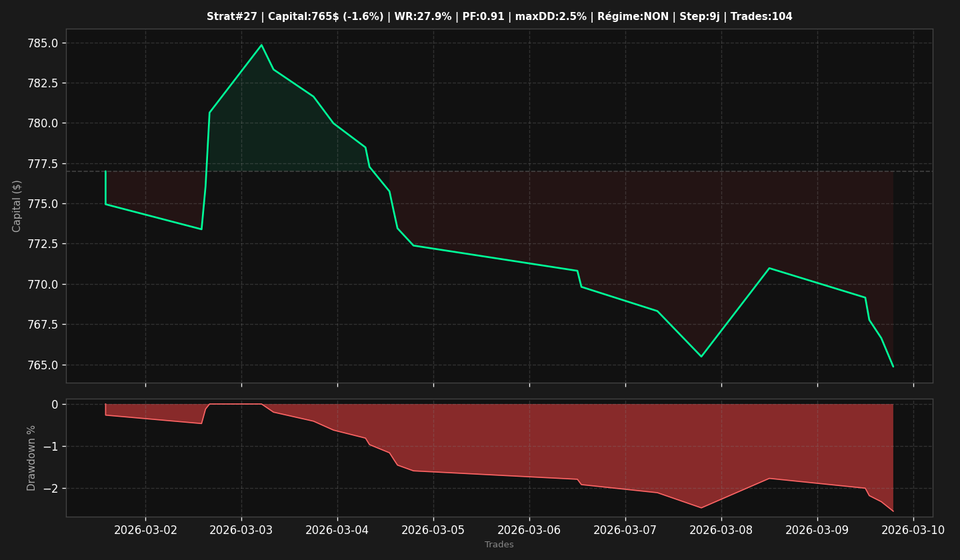This screenshot has height=560, width=960.
Task: Click the "Drawdown %" axis title
Action: pos(31,458)
